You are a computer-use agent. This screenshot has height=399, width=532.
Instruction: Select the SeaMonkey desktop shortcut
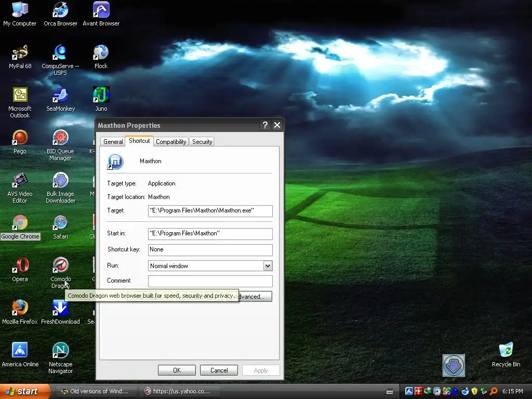60,99
